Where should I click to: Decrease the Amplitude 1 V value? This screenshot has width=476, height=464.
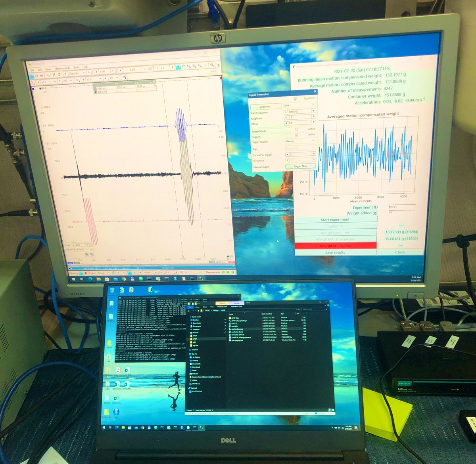(286, 117)
